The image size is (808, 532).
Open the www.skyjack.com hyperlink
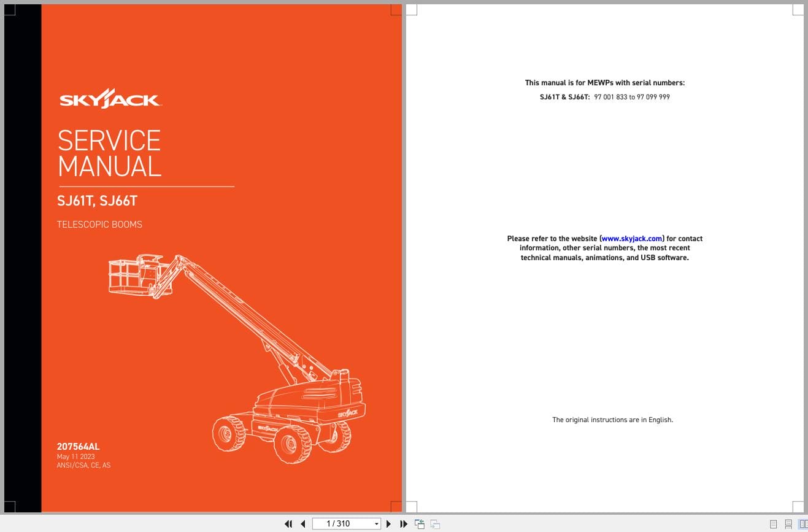[631, 239]
